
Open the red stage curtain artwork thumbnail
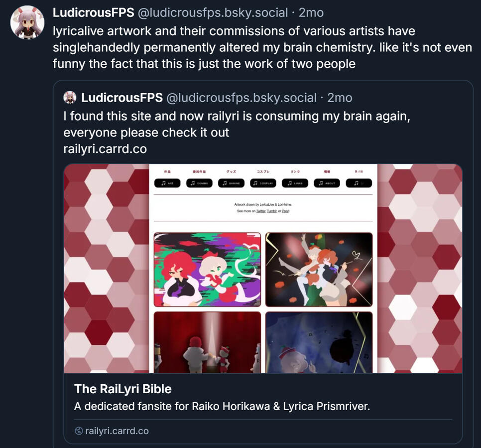click(207, 342)
